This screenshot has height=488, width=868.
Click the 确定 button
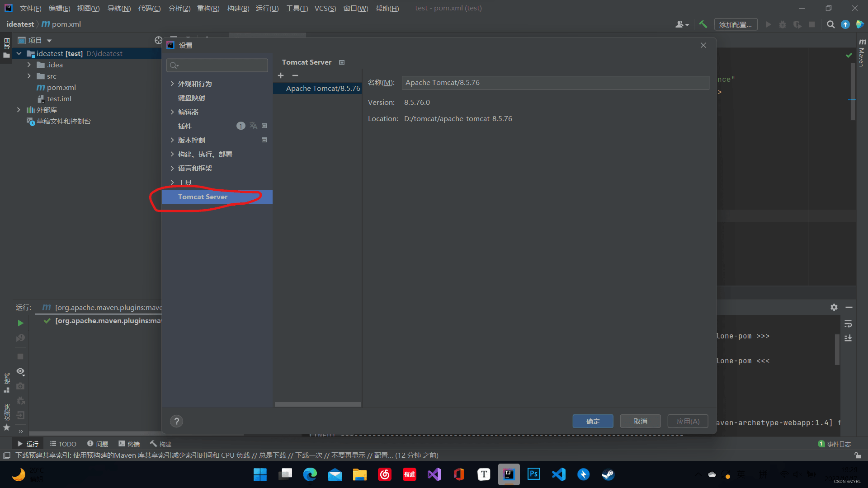coord(593,421)
